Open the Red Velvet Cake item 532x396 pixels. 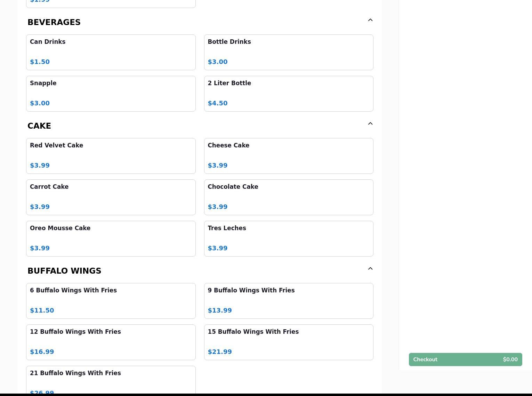tap(111, 156)
